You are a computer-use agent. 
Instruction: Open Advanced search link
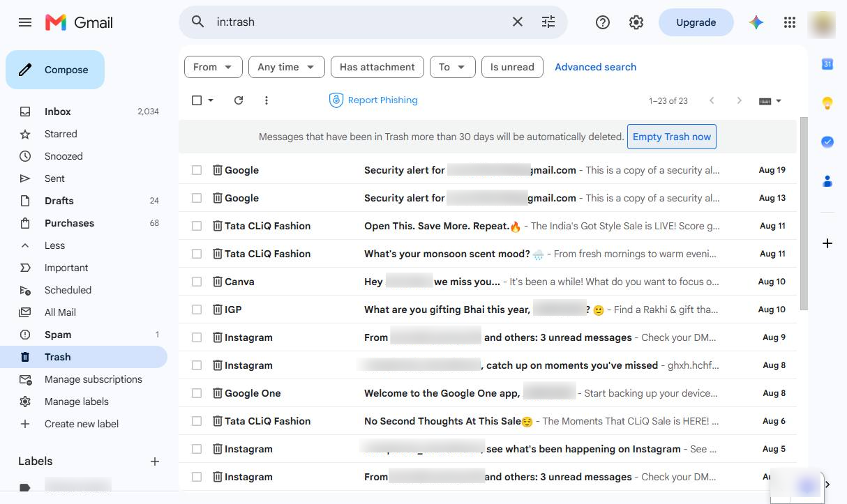click(x=595, y=67)
